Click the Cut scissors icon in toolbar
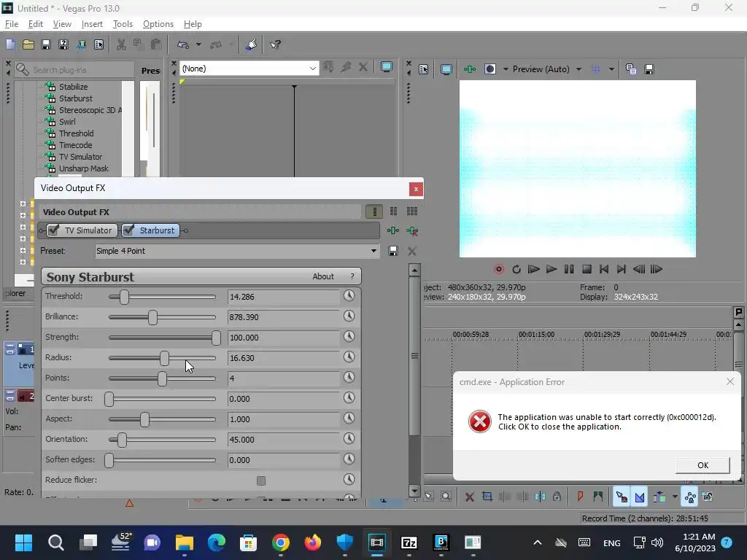This screenshot has height=560, width=747. point(121,44)
